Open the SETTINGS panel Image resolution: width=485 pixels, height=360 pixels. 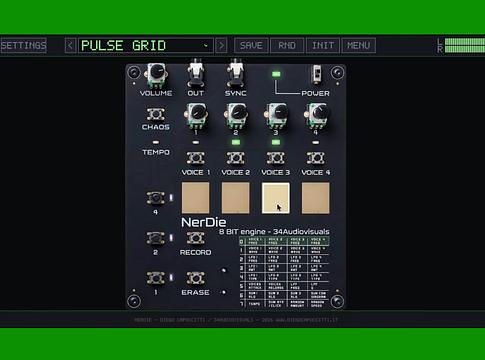[23, 45]
